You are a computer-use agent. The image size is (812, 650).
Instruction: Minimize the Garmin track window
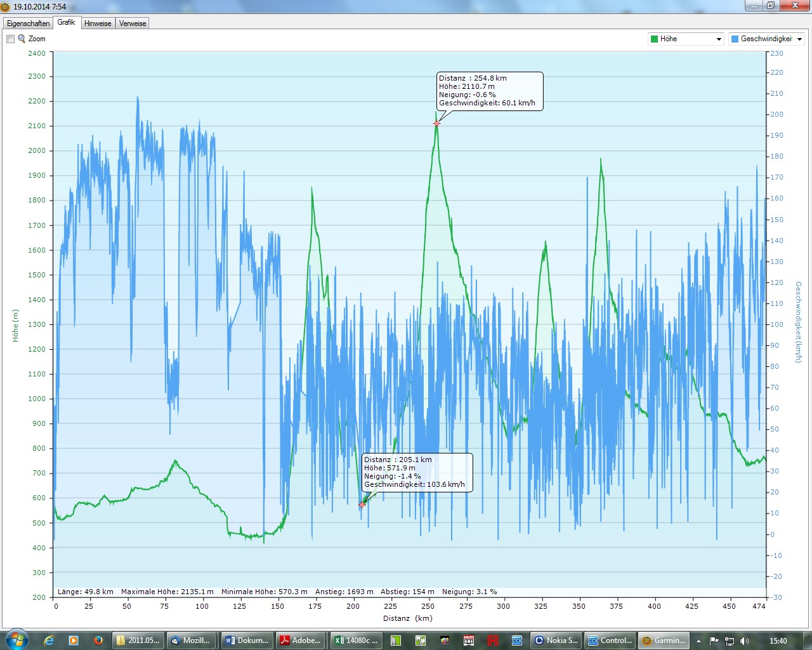tap(754, 6)
